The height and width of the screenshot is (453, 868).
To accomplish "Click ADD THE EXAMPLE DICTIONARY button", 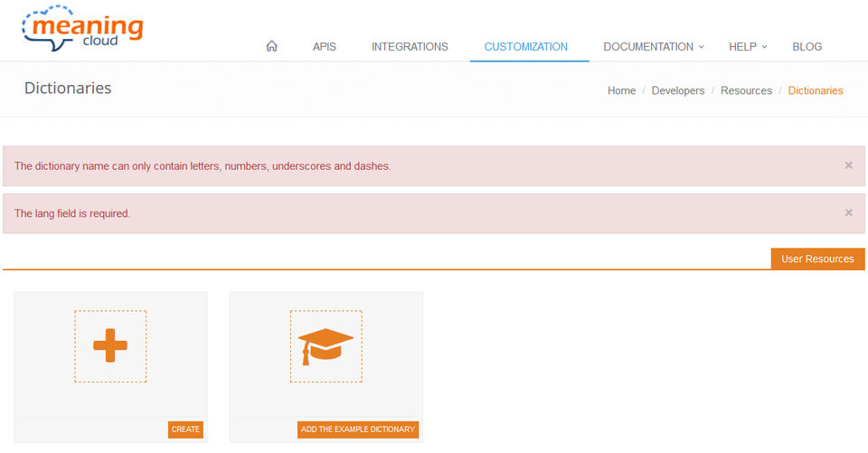I will 358,429.
